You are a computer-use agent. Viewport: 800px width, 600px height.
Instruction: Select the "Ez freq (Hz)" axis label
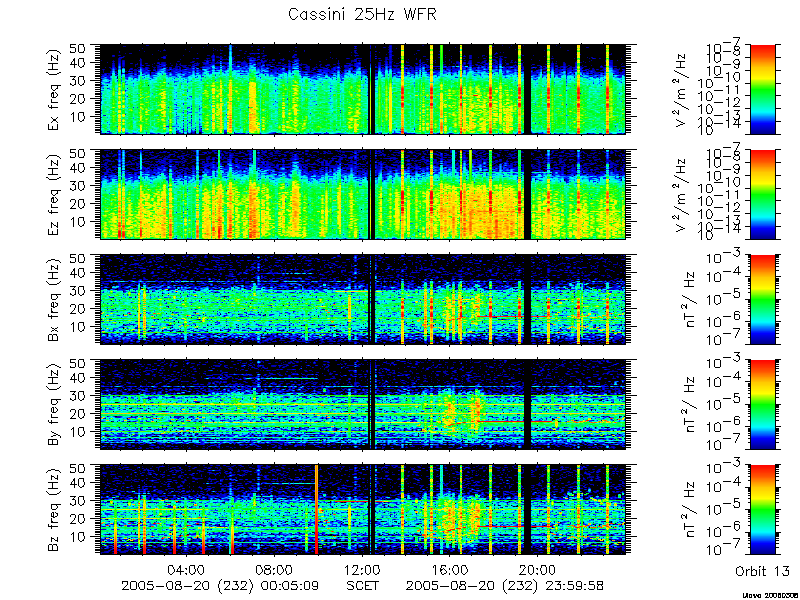tap(55, 194)
